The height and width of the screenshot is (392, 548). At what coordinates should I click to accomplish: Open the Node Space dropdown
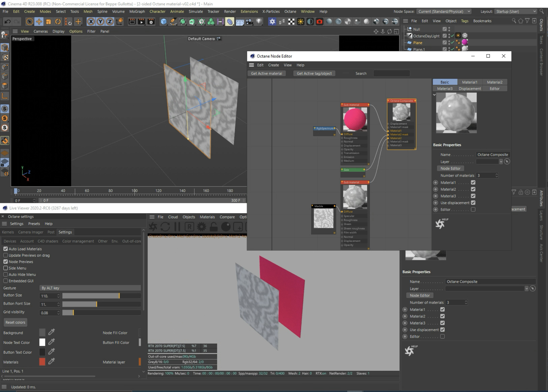tap(444, 11)
